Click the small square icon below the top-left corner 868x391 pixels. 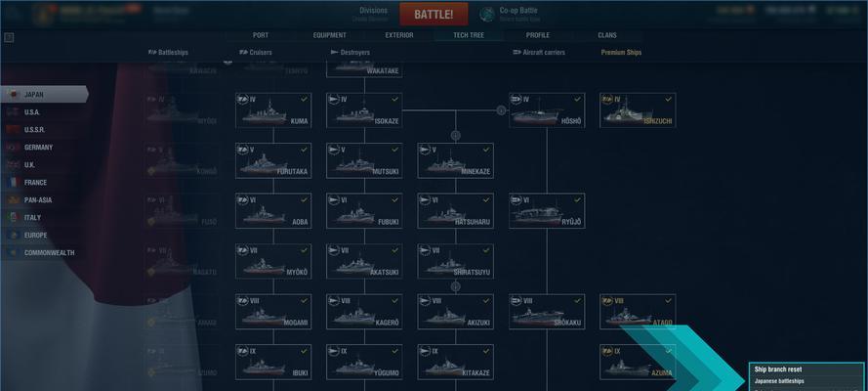pyautogui.click(x=9, y=38)
